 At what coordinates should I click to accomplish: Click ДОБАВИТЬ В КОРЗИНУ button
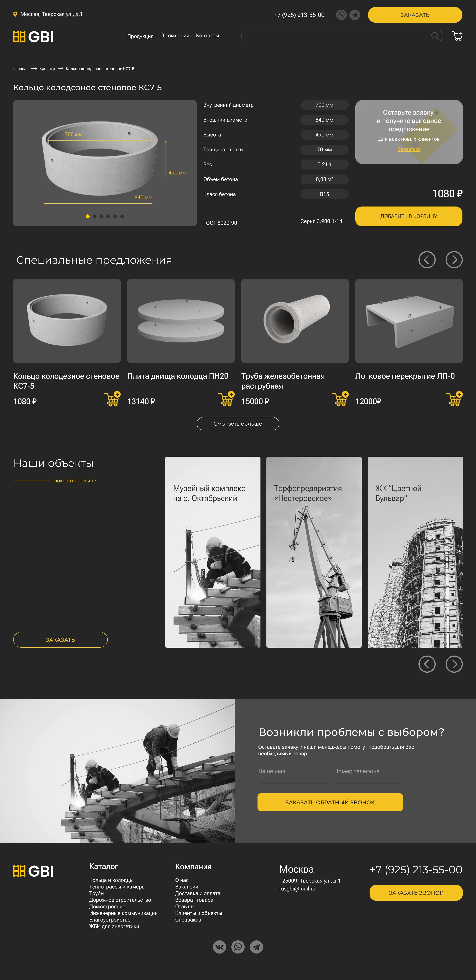pos(409,216)
